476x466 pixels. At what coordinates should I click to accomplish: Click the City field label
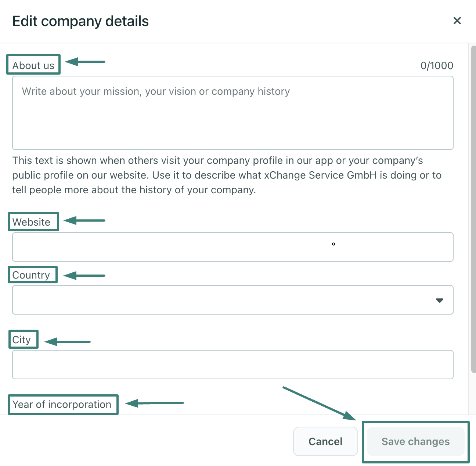click(x=22, y=340)
